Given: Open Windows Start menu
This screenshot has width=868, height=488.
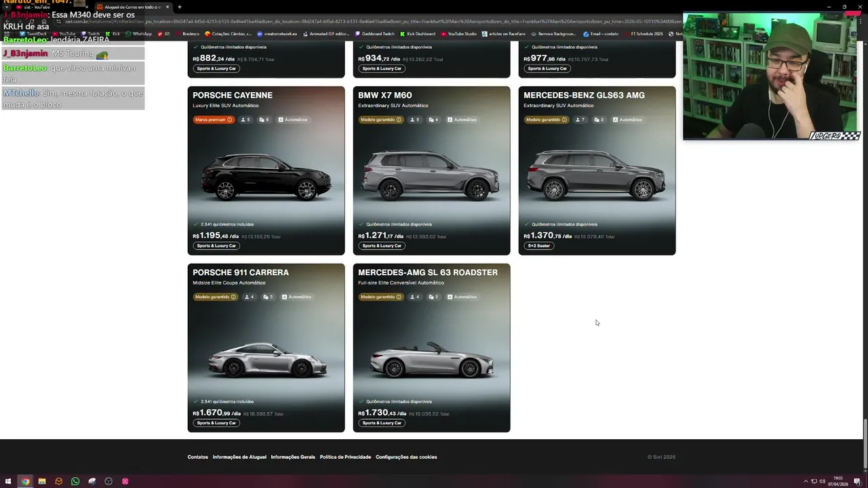Looking at the screenshot, I should point(8,481).
